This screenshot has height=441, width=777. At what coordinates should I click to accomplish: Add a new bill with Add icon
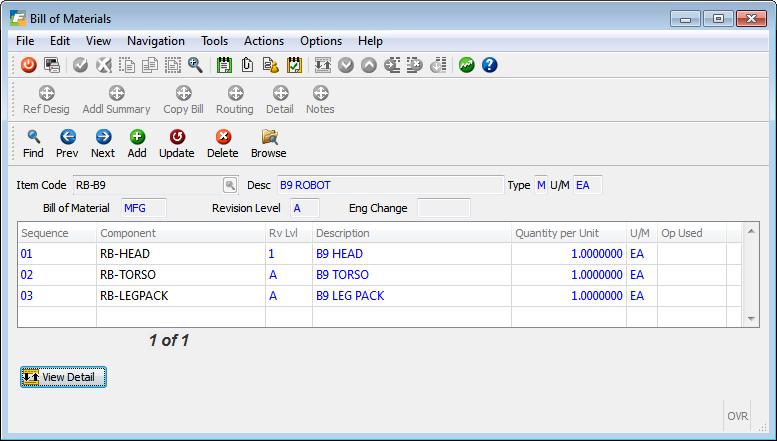[137, 137]
